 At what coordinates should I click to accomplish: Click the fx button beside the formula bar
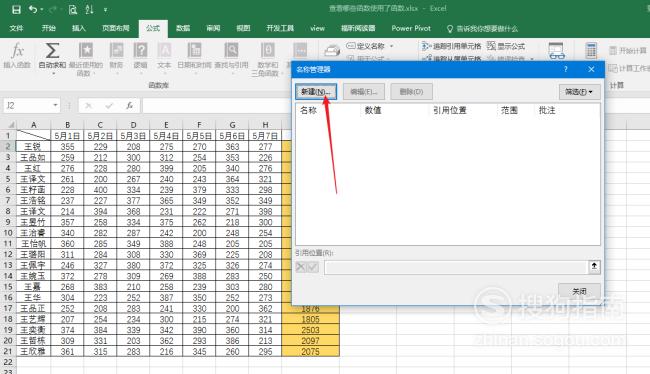point(129,106)
